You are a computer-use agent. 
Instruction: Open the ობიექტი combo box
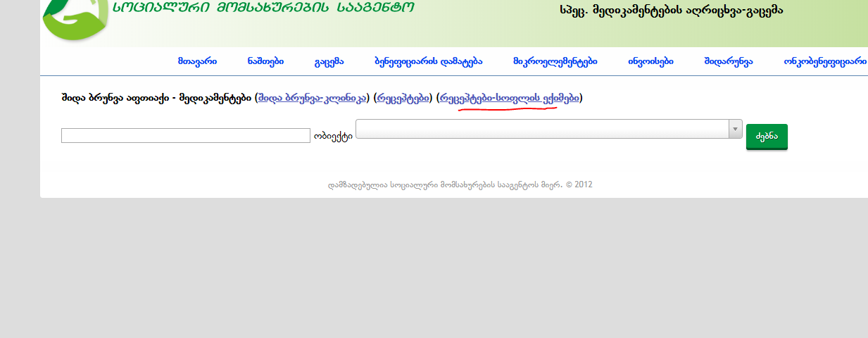click(x=542, y=129)
